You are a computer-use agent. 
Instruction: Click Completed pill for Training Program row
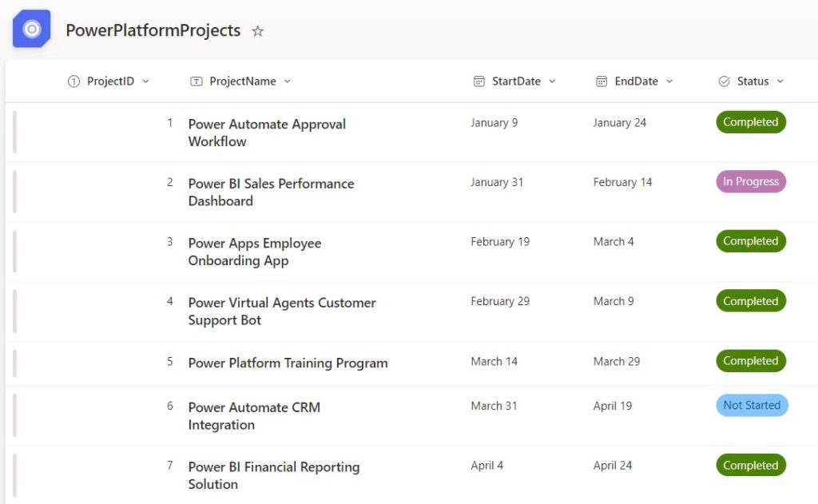click(751, 361)
